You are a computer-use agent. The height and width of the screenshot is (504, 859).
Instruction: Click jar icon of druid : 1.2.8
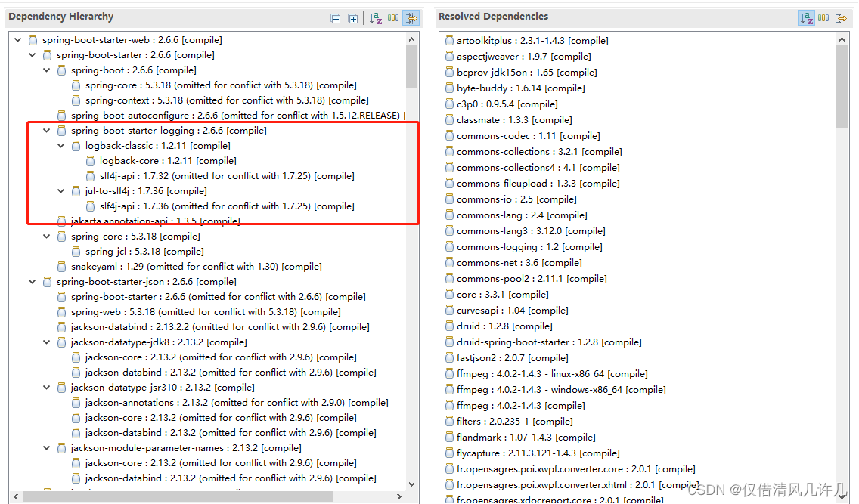click(450, 326)
